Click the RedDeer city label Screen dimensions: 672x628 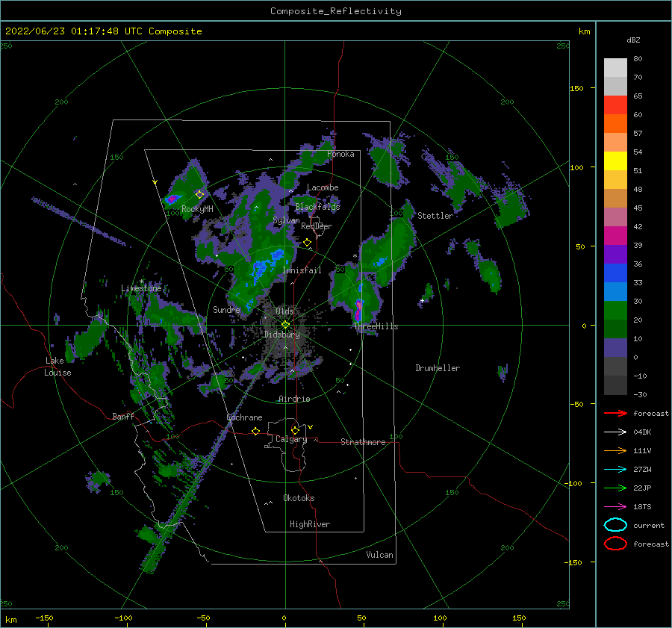click(x=317, y=226)
